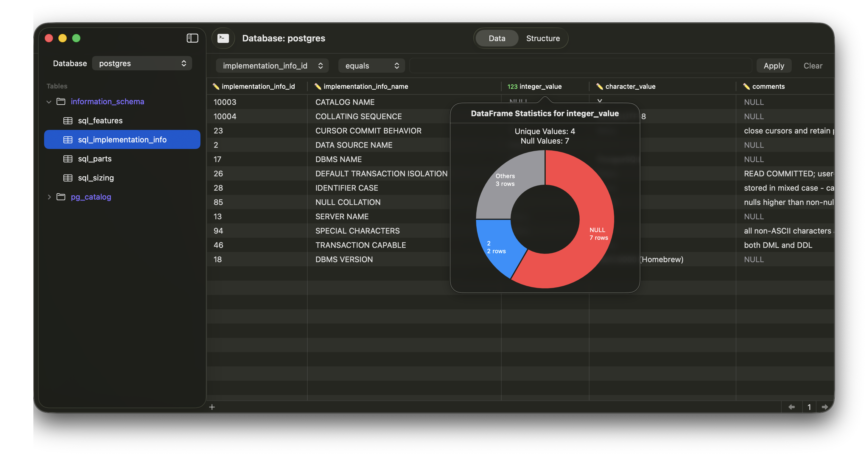Apply the filter

click(774, 66)
